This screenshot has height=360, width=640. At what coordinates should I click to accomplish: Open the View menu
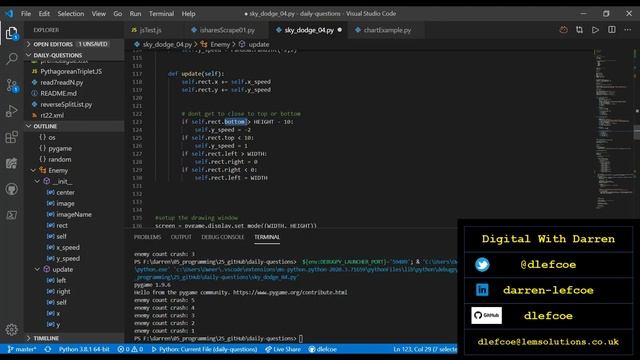tap(98, 13)
